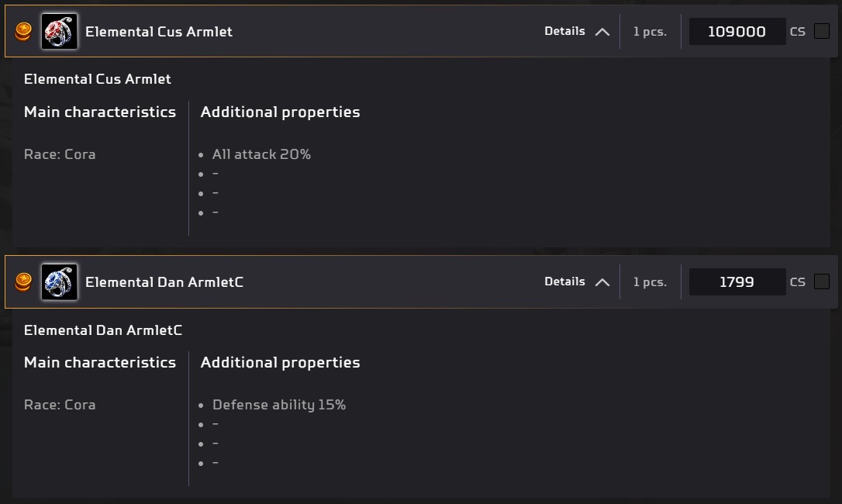The image size is (842, 504).
Task: Focus the price field showing 109000
Action: point(737,31)
